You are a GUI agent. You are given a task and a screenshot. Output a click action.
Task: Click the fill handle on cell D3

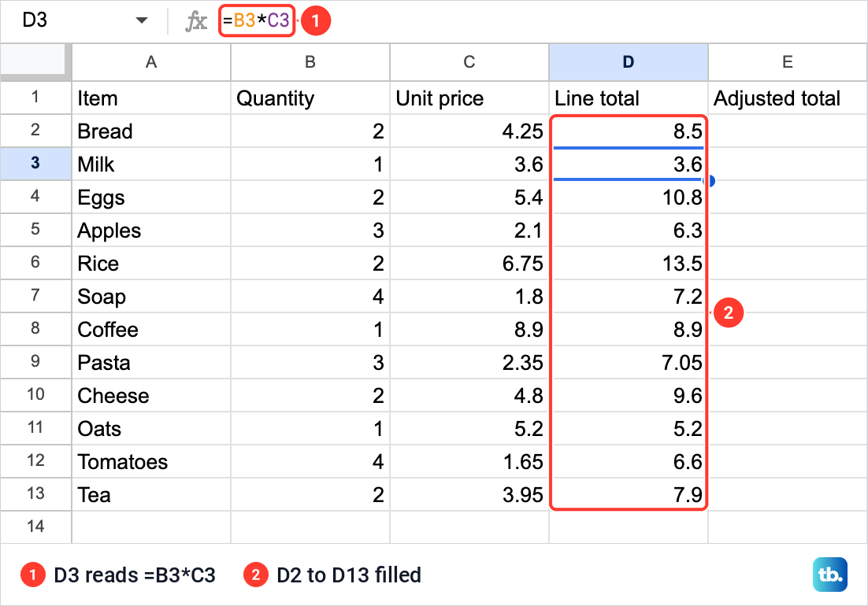710,181
